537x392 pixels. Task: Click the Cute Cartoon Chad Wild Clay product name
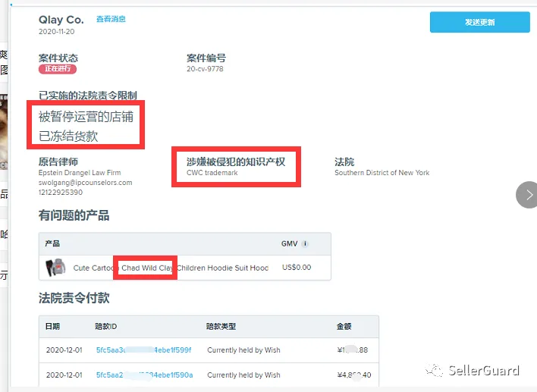171,268
